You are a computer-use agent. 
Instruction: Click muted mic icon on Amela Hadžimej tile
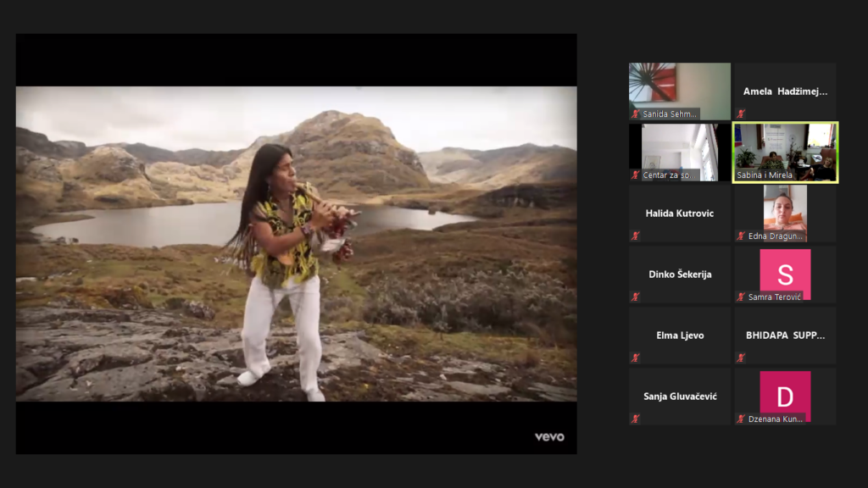click(740, 114)
